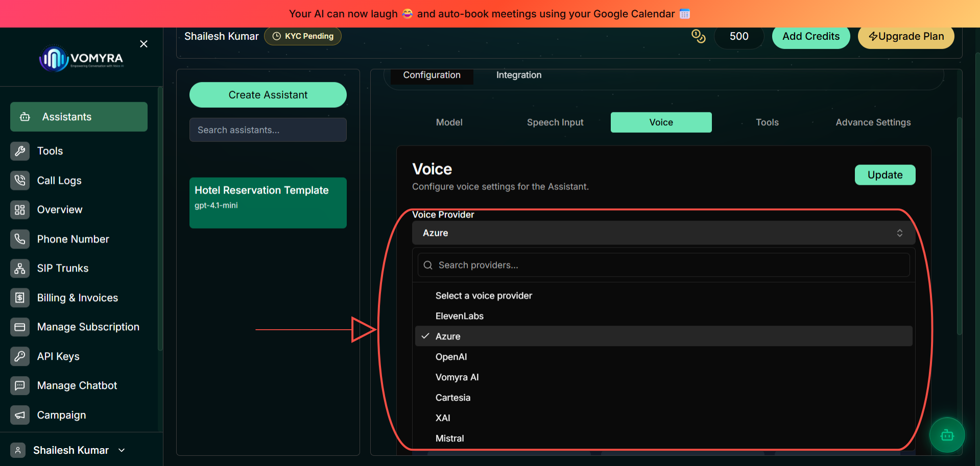Click the top announcement banner

490,14
